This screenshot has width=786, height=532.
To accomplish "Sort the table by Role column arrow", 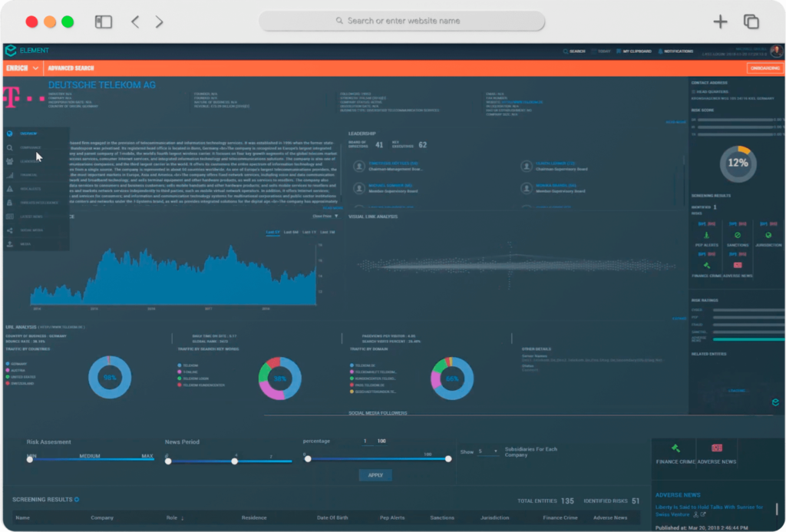I will click(183, 518).
